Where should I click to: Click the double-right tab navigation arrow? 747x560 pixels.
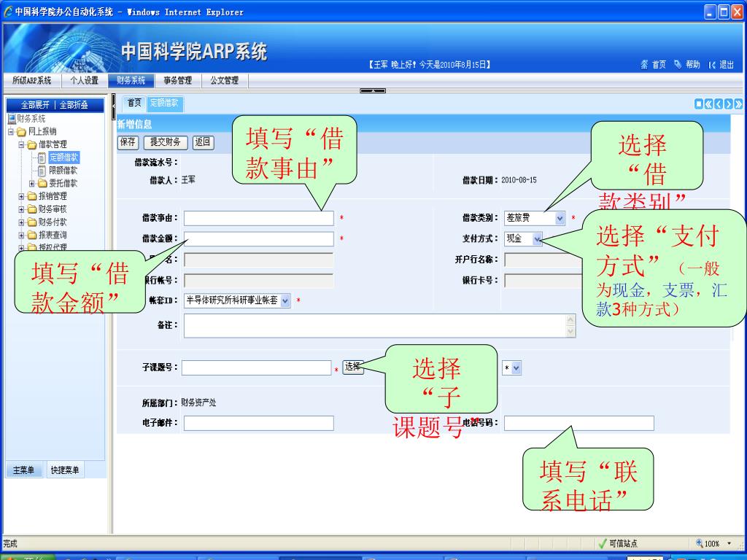[x=738, y=104]
